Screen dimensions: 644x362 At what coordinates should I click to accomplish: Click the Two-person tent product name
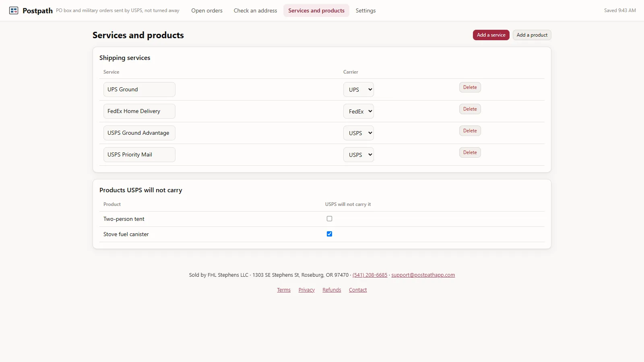point(124,219)
